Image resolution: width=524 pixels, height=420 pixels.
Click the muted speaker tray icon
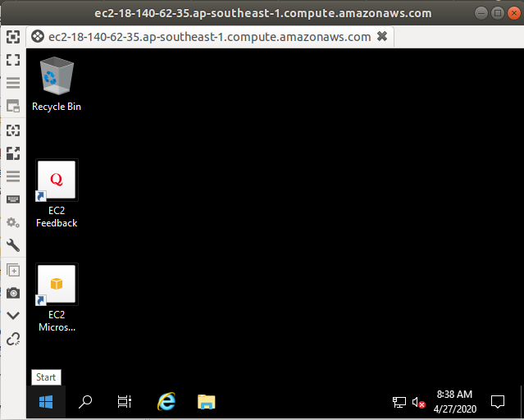418,402
